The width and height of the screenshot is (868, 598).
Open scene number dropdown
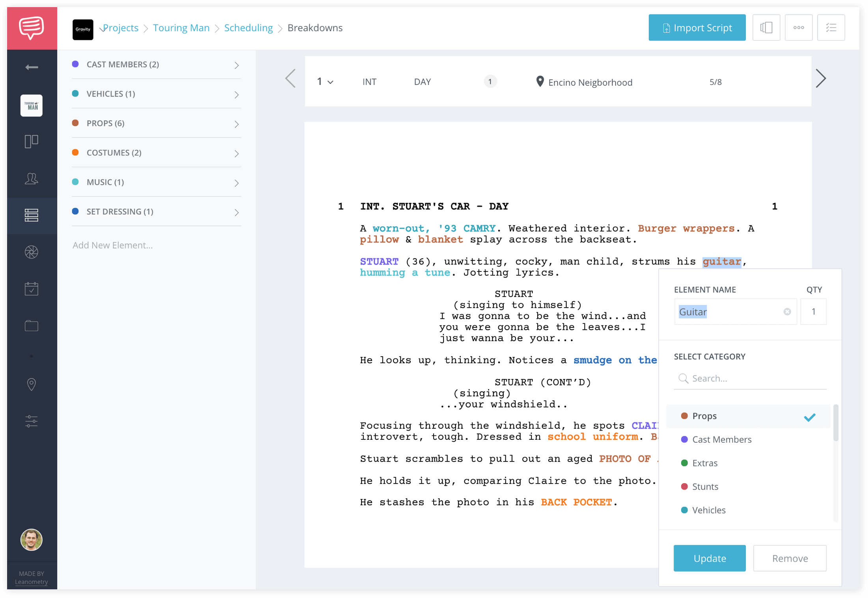coord(324,82)
